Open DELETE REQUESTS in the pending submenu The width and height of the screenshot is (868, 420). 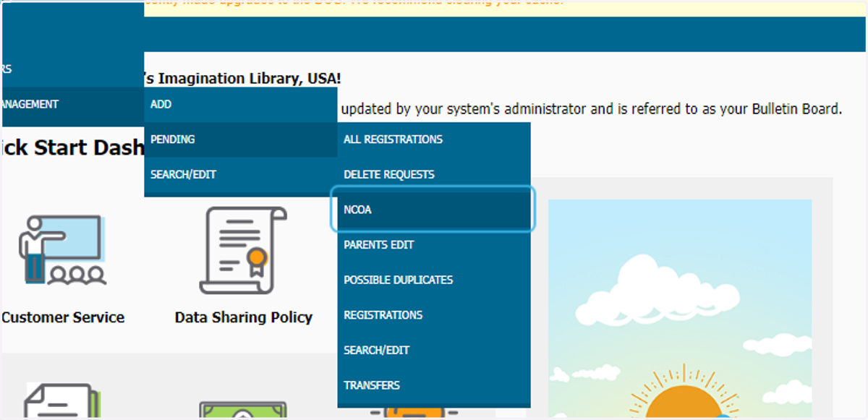pos(434,174)
